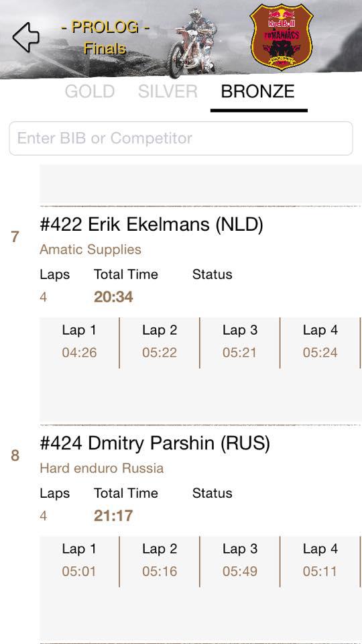The width and height of the screenshot is (362, 644).
Task: Tap Lap 3 time 05:49
Action: (x=240, y=572)
